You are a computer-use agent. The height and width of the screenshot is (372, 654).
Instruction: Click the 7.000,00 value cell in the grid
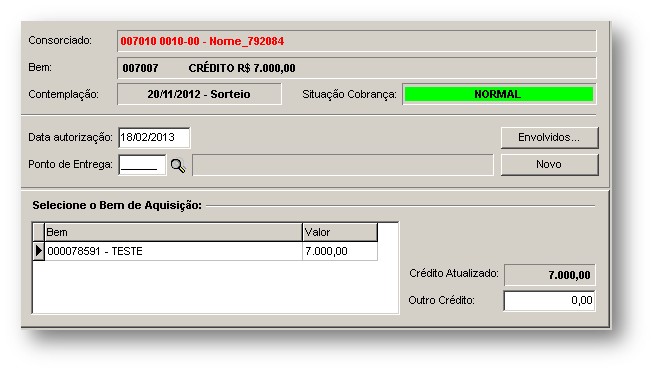pyautogui.click(x=340, y=251)
